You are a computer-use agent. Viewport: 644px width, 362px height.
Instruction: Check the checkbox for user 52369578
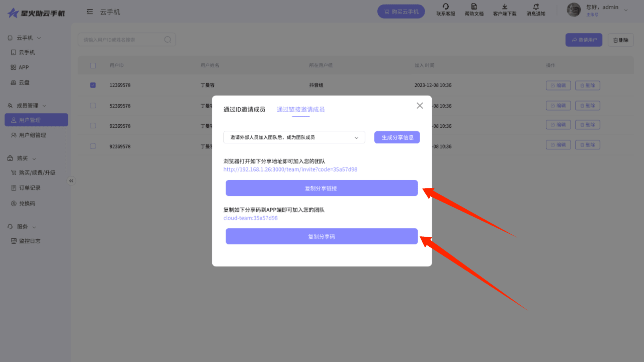coord(93,106)
